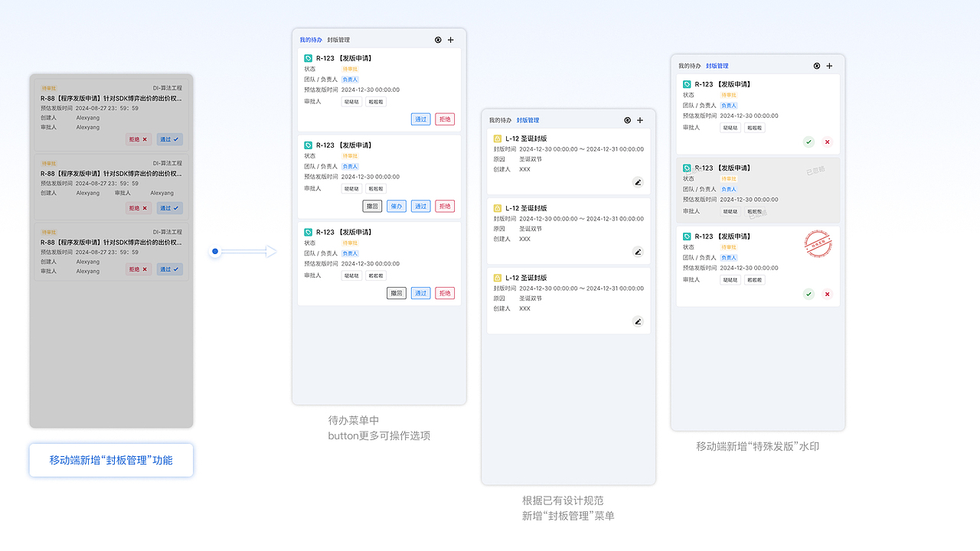Edit the topmost L-12 圣诞封版 card via pencil icon
Screen dimensions: 980x551
click(x=638, y=182)
